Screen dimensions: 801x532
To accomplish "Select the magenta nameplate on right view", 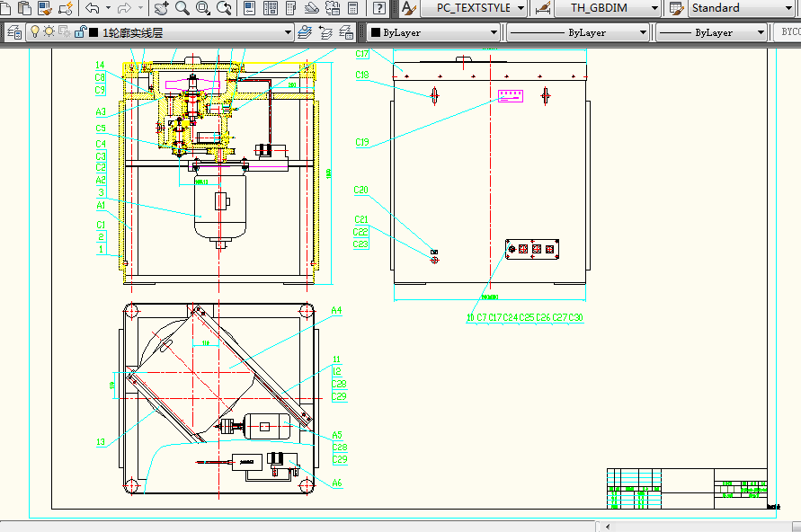I will pyautogui.click(x=511, y=96).
